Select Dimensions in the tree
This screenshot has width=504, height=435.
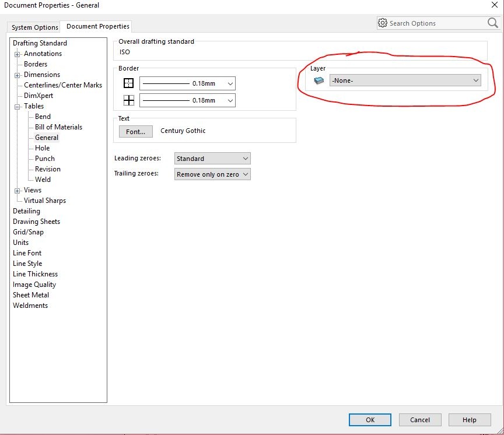pyautogui.click(x=42, y=75)
